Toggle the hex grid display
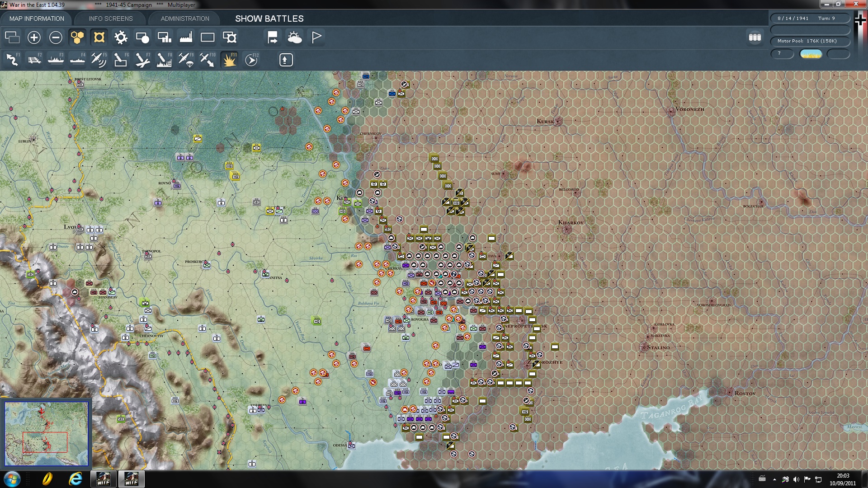Image resolution: width=868 pixels, height=488 pixels. 77,37
